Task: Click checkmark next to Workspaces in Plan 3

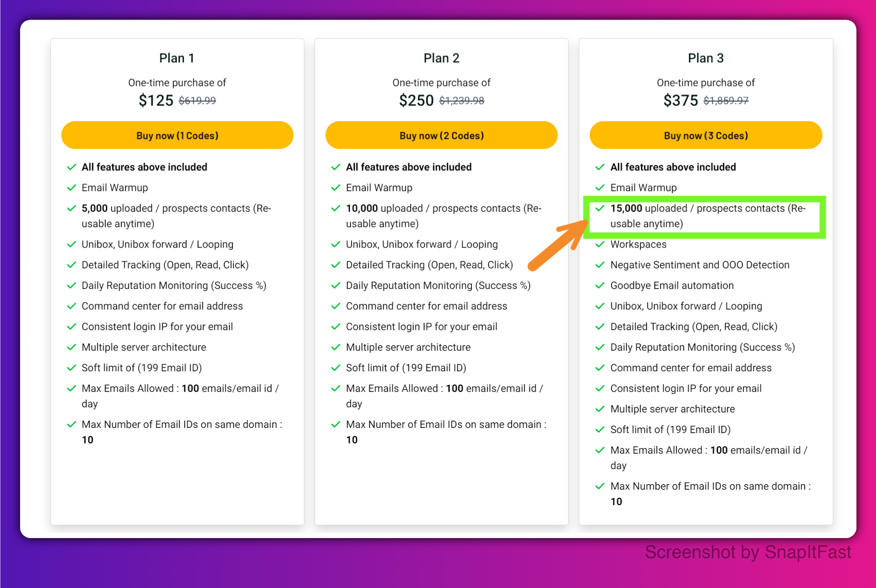Action: (x=600, y=244)
